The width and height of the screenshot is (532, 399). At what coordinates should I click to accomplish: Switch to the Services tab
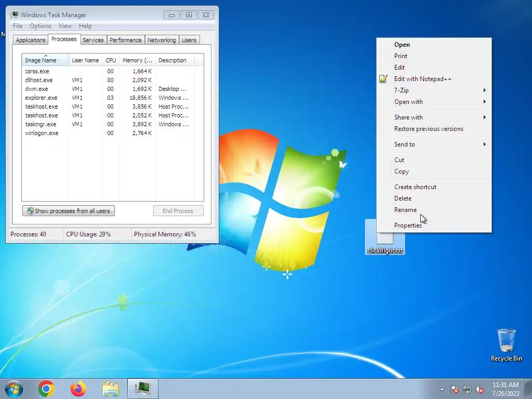click(x=93, y=40)
